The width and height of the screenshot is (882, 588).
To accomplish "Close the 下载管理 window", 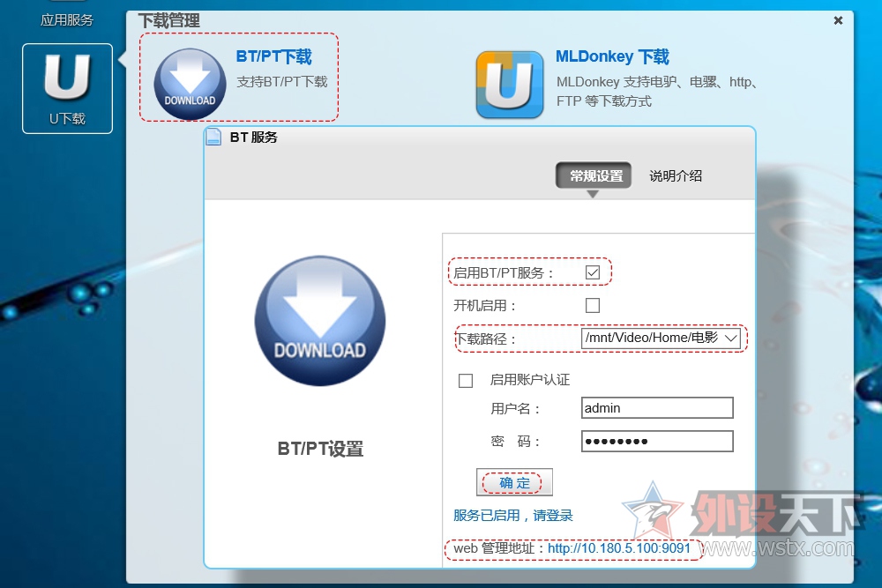I will 838,20.
